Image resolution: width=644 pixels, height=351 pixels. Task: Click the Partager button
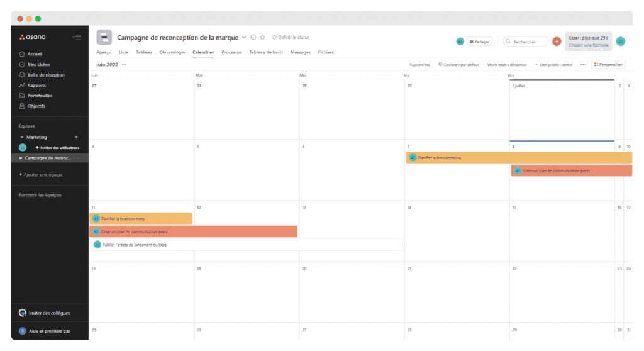[x=479, y=42]
